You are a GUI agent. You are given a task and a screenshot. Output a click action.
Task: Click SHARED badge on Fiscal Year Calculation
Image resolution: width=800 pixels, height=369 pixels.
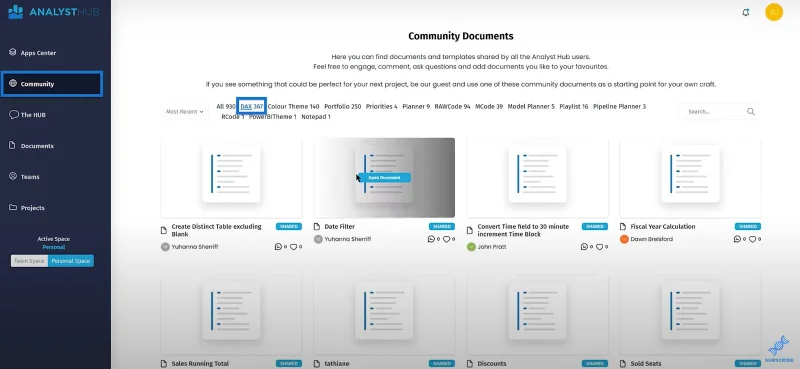[748, 227]
